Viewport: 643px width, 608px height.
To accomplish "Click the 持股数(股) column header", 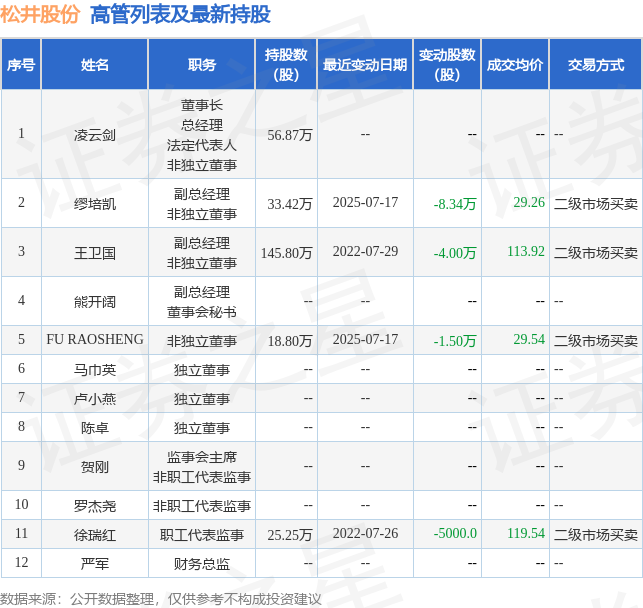I will tap(286, 64).
